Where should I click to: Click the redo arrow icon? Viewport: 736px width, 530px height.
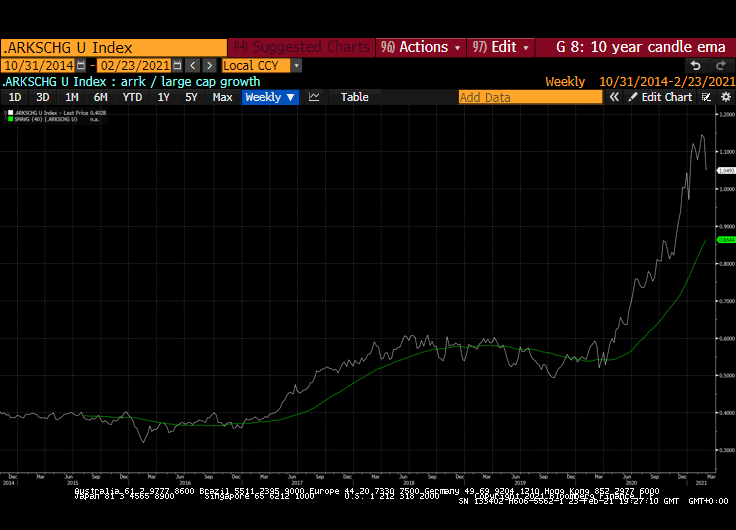721,65
